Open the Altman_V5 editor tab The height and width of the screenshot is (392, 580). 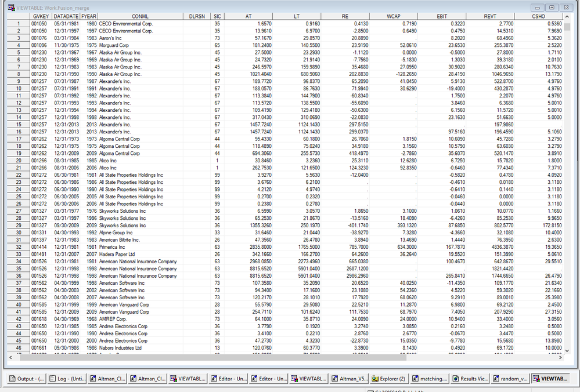(349, 379)
